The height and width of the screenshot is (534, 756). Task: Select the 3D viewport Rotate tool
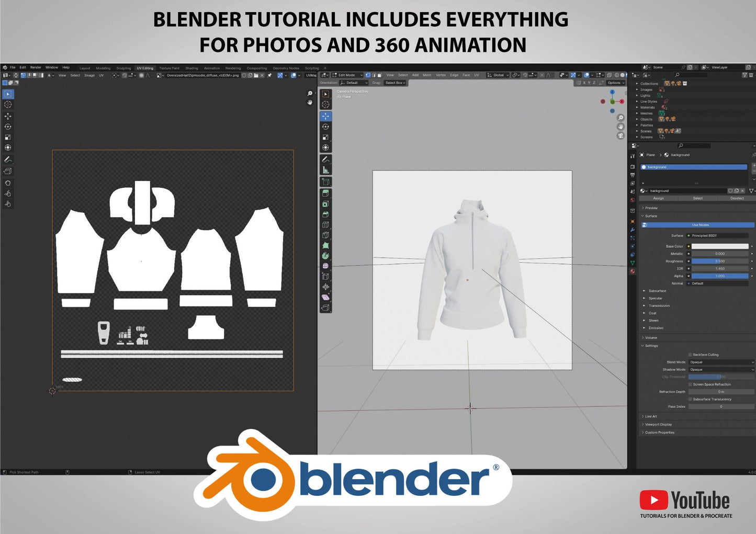tap(325, 127)
